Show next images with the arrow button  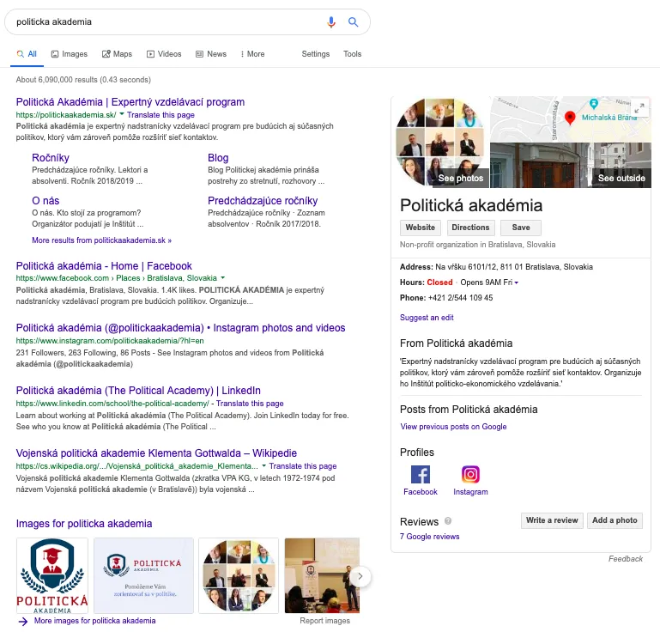point(361,576)
